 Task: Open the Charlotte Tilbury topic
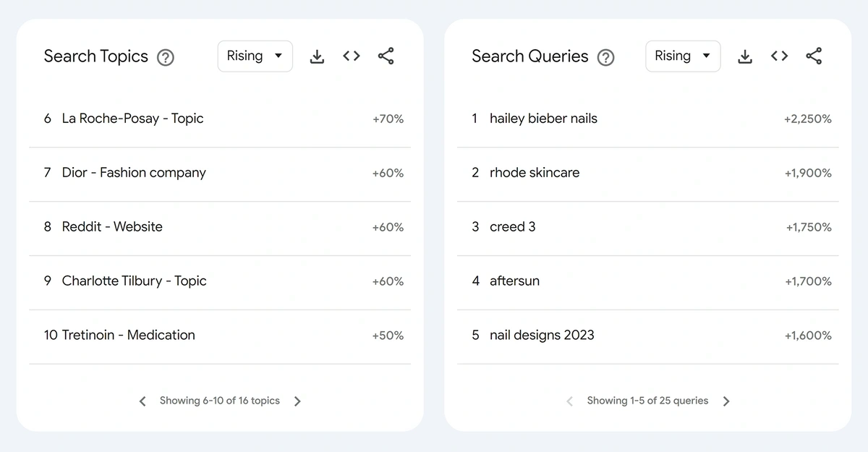coord(220,282)
